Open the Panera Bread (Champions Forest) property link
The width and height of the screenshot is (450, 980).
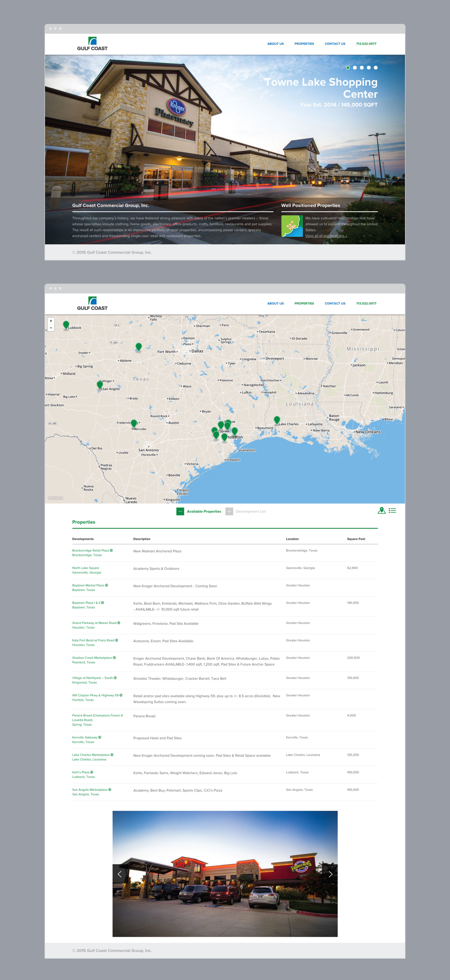tap(98, 717)
